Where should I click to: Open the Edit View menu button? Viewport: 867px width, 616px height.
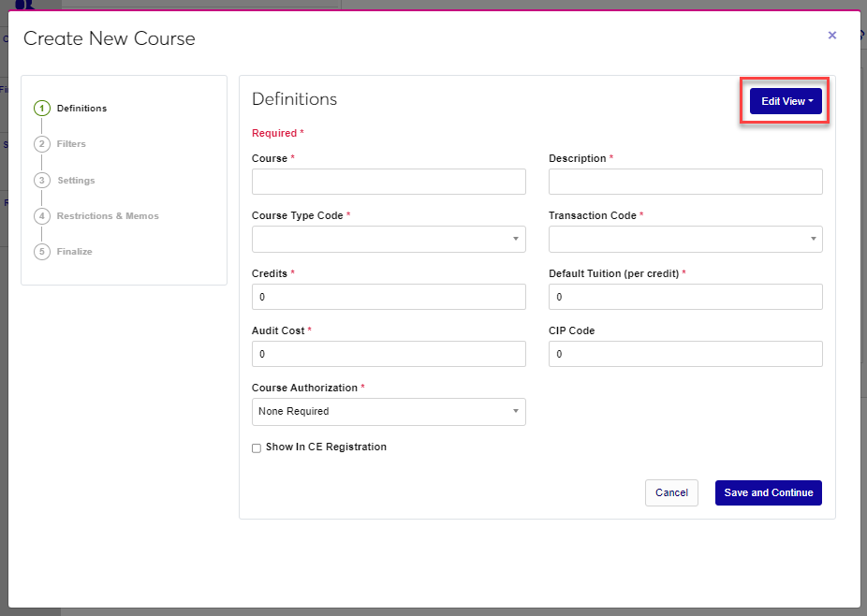[x=786, y=101]
